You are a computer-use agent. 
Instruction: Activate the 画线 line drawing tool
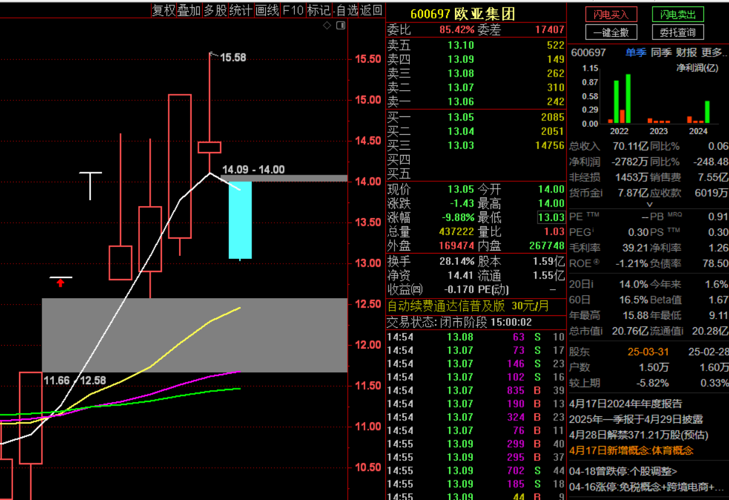coord(267,10)
